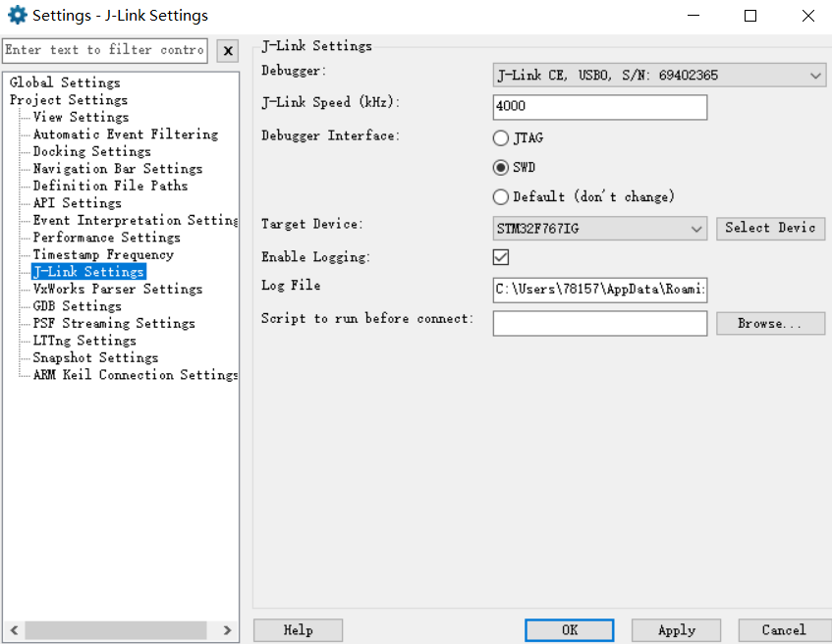Click the script before connect field
Viewport: 832px width, 644px height.
(599, 323)
